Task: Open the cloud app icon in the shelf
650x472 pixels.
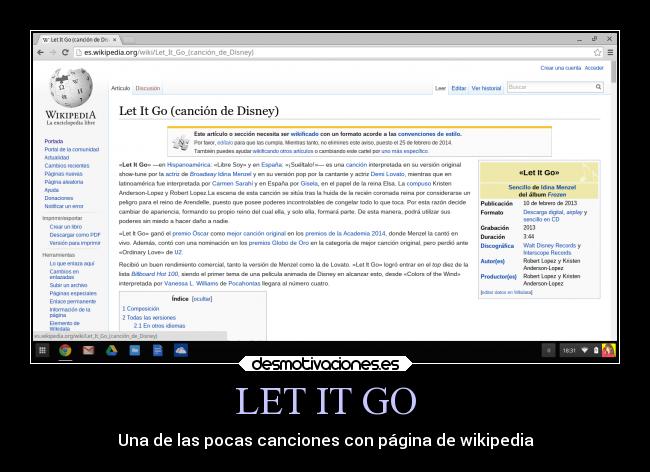Action: [x=181, y=351]
